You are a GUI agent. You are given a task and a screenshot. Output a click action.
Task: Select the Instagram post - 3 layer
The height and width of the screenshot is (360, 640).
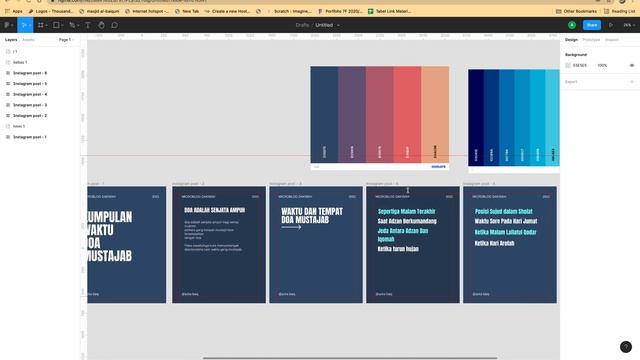40,105
